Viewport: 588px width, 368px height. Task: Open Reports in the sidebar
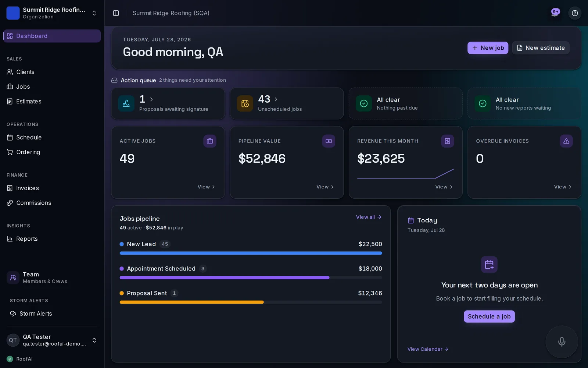[52, 239]
